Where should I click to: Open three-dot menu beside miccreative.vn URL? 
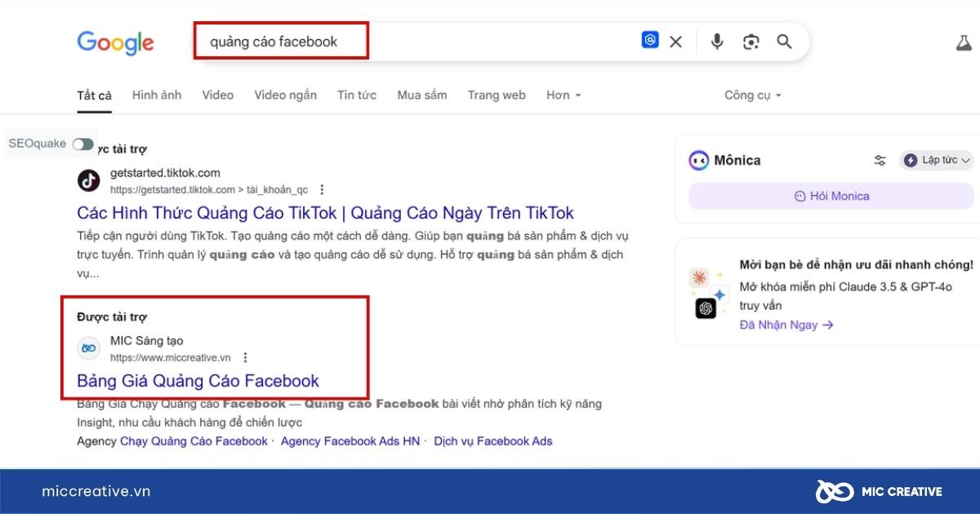click(245, 357)
